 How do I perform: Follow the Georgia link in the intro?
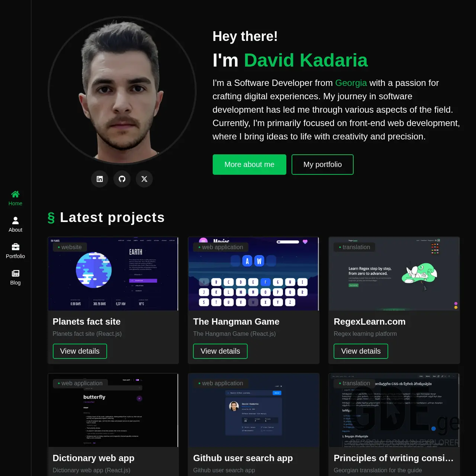pos(351,83)
